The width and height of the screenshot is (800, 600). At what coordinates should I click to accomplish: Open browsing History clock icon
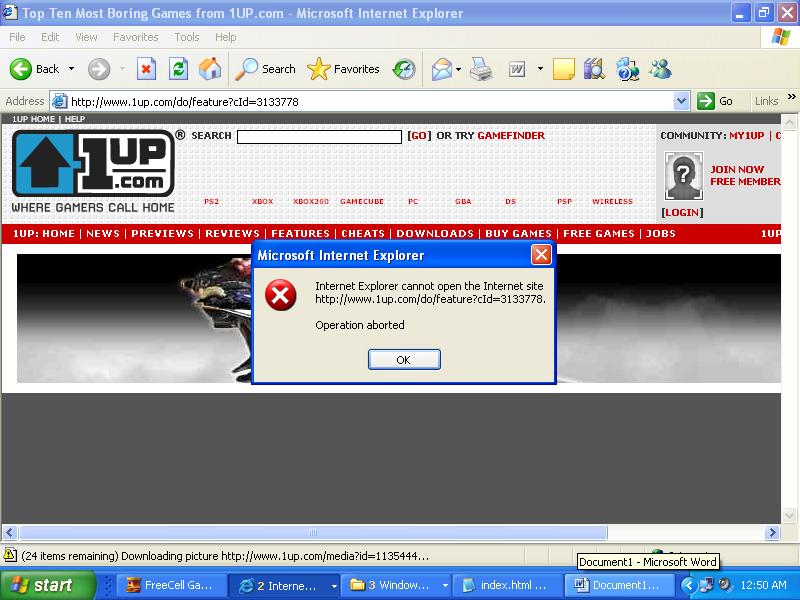click(x=405, y=69)
